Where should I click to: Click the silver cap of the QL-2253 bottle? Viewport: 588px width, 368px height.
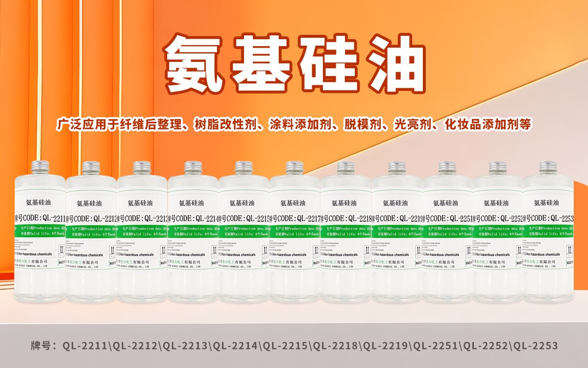click(548, 167)
